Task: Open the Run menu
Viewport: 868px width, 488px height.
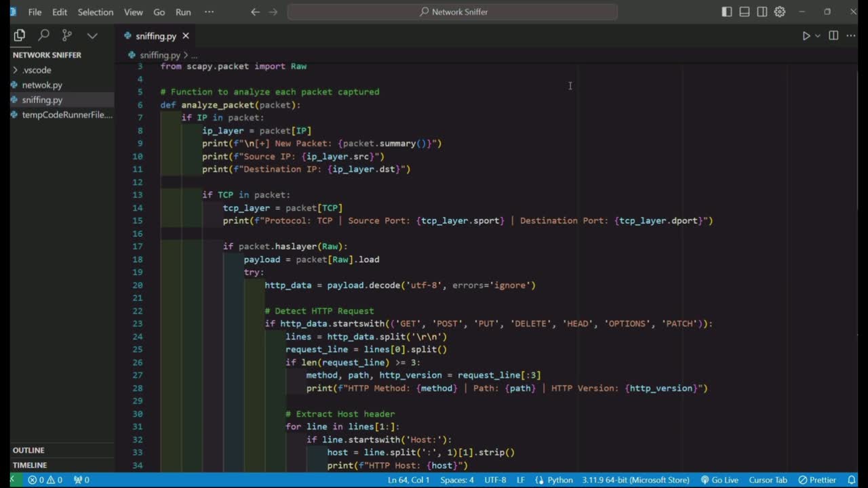Action: [x=183, y=12]
